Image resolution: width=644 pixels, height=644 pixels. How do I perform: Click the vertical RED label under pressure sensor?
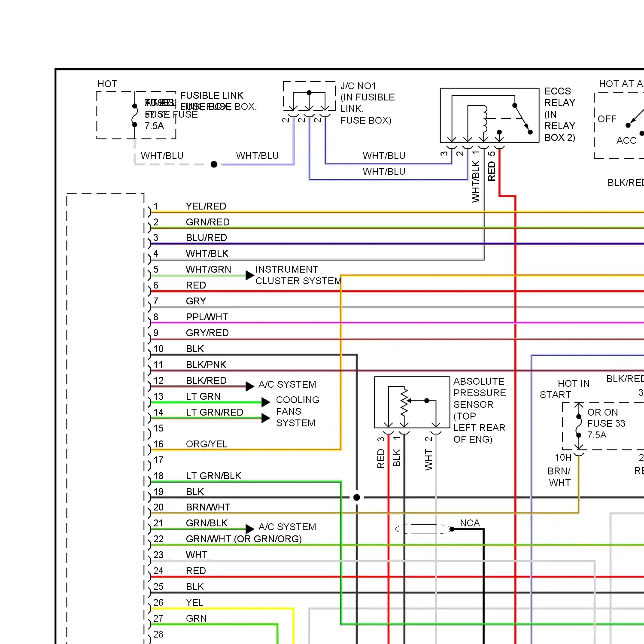pyautogui.click(x=381, y=459)
